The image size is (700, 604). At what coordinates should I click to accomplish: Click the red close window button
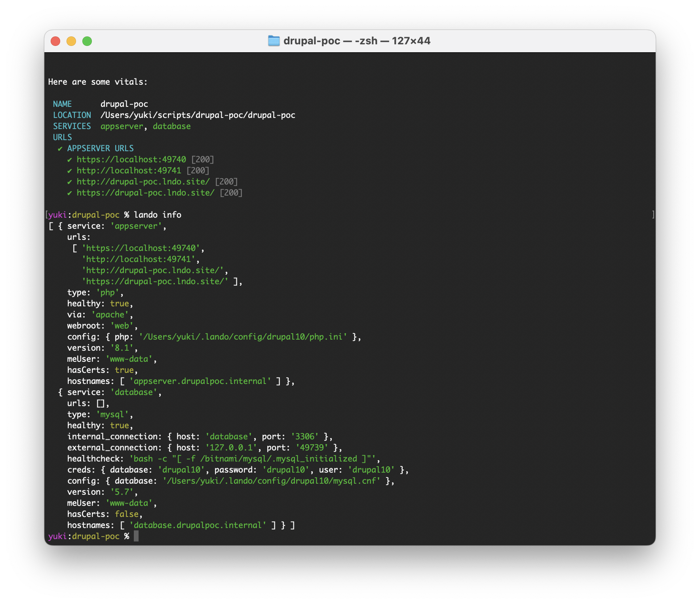[x=55, y=41]
